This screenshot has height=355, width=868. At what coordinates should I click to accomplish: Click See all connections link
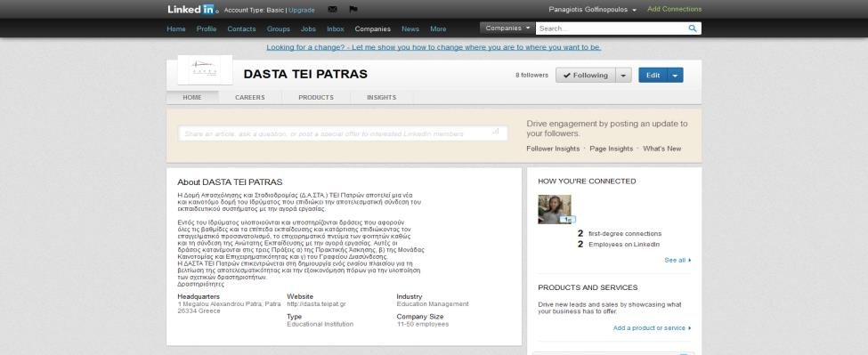(x=677, y=260)
